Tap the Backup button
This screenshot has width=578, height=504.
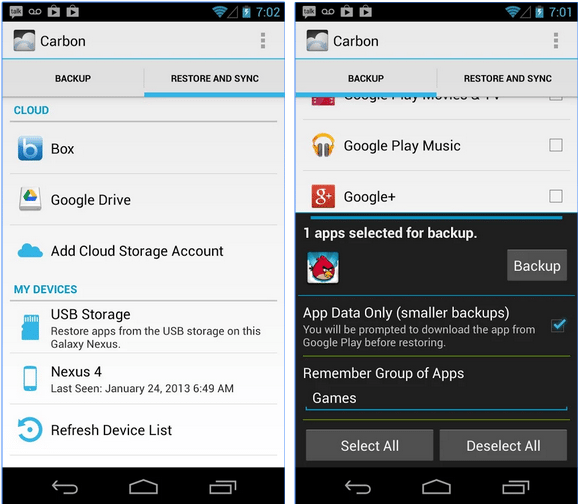pos(537,265)
